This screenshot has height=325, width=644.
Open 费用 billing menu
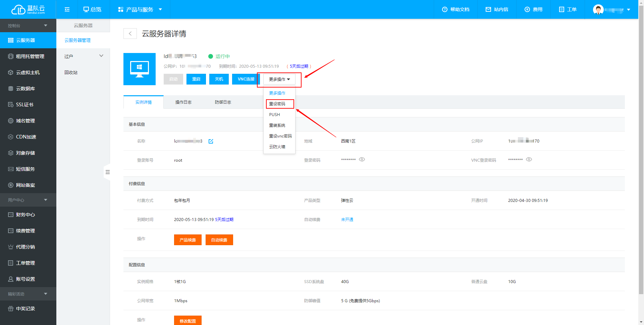(x=533, y=9)
